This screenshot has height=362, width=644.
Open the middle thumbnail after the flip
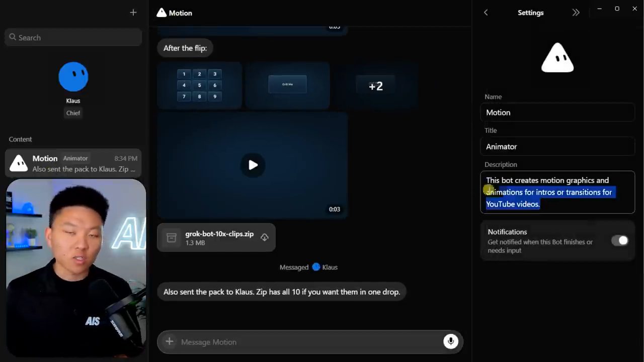[287, 85]
